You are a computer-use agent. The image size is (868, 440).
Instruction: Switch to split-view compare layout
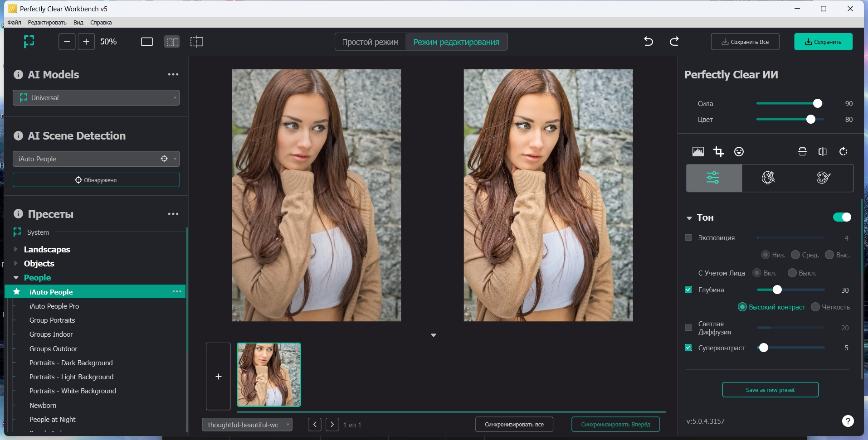(x=196, y=42)
